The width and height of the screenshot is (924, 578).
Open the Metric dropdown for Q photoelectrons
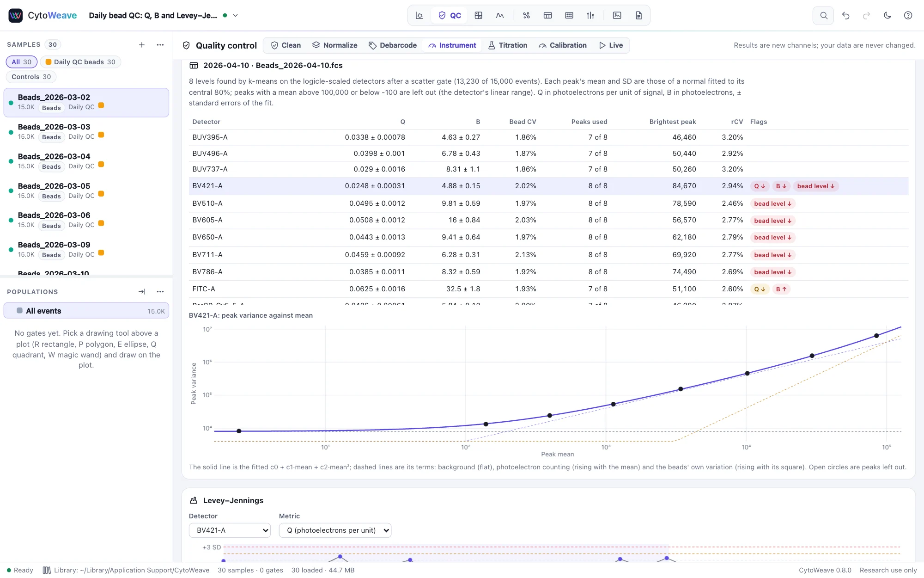(335, 530)
